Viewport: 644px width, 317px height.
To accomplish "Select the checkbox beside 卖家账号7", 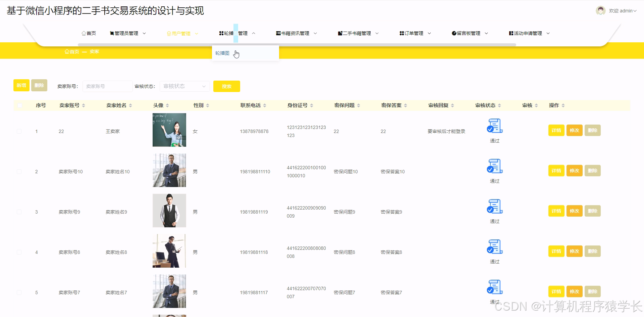I will pos(19,292).
